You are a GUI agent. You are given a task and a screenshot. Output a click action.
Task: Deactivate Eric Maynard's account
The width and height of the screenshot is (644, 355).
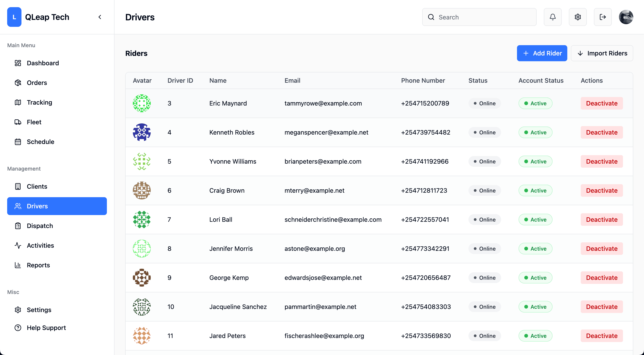point(602,103)
